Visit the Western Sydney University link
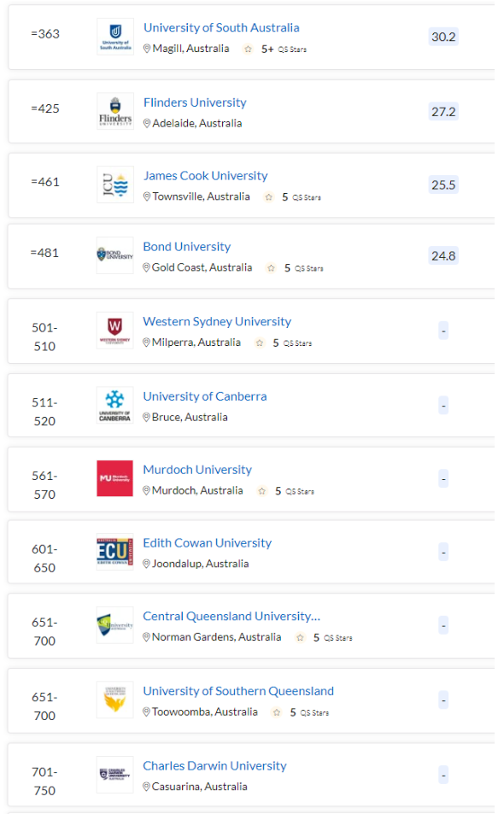504x814 pixels. tap(217, 321)
